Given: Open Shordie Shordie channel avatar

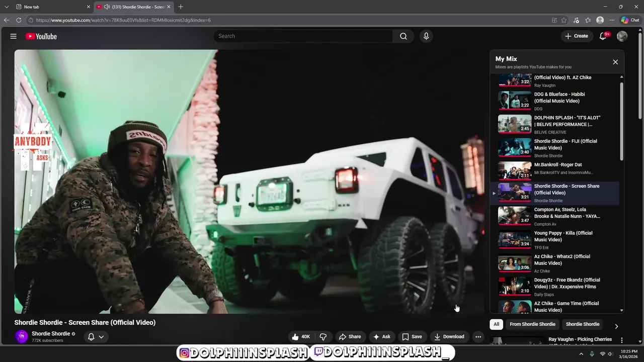Looking at the screenshot, I should click(x=22, y=337).
